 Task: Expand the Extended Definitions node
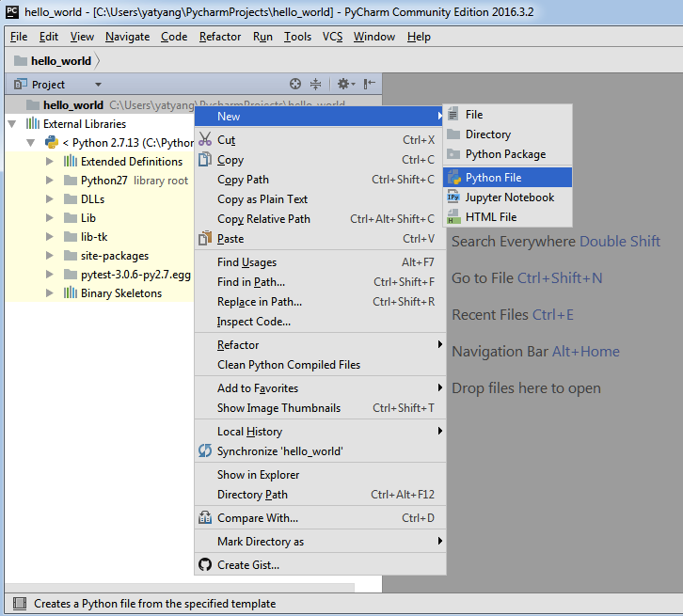(x=50, y=162)
